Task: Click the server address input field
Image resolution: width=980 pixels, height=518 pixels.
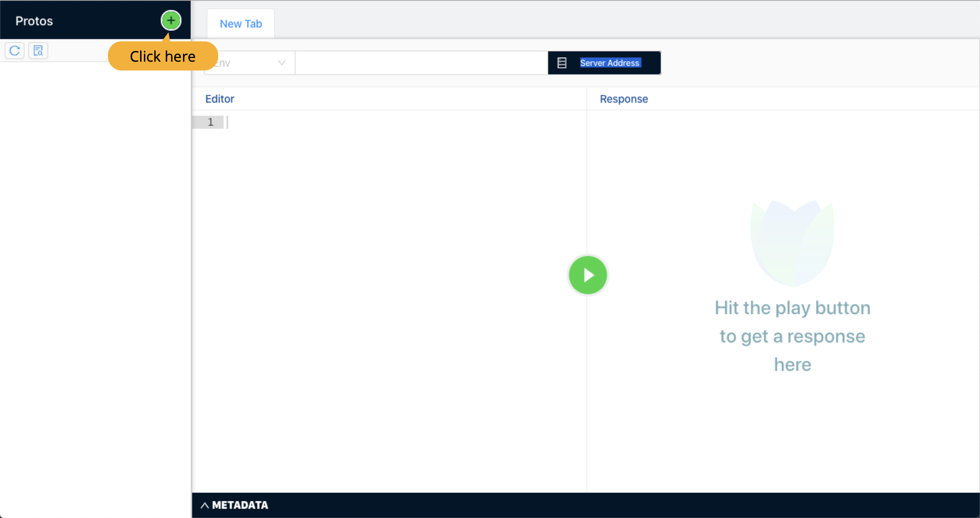Action: pos(421,63)
